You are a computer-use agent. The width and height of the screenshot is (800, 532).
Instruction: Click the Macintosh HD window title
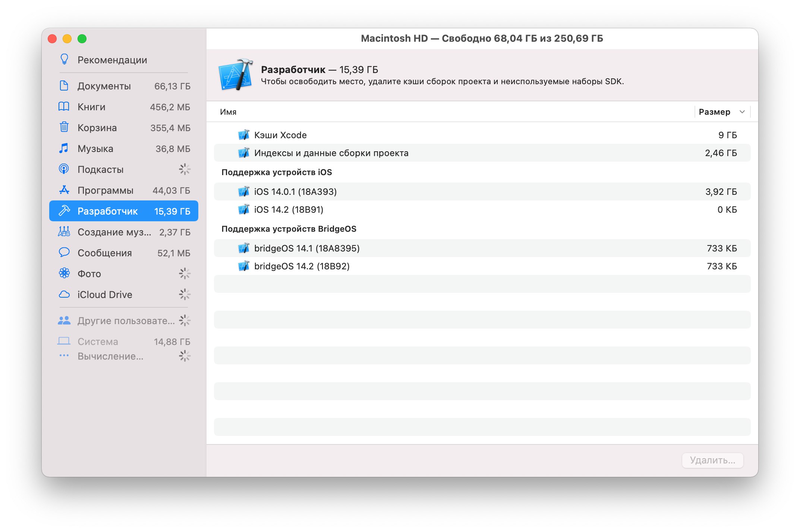coord(482,38)
